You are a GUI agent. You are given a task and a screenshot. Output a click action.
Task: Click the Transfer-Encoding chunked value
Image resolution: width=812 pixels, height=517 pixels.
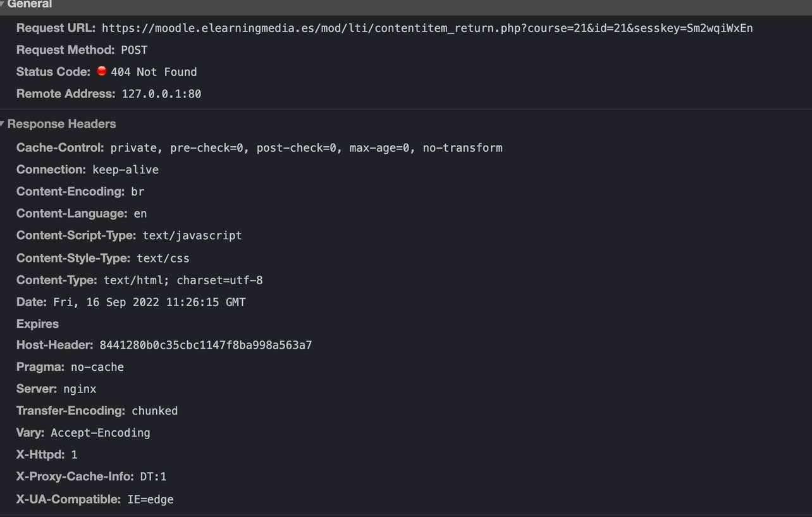[x=154, y=411]
